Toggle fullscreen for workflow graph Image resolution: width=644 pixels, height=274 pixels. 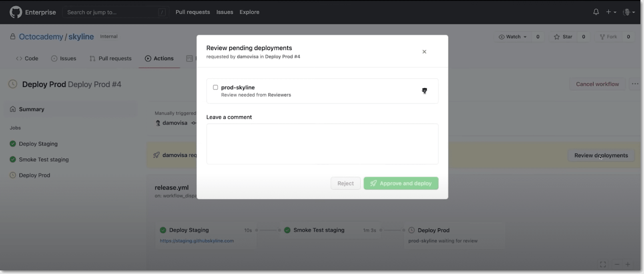coord(603,264)
